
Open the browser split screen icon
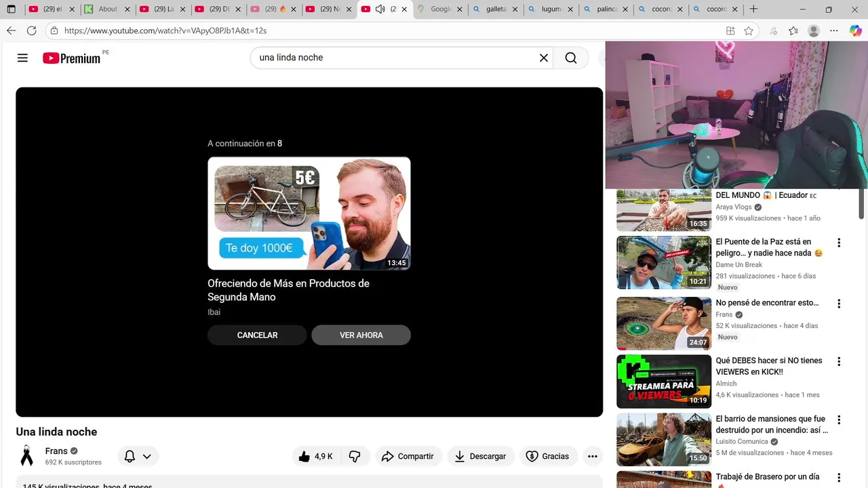coord(730,30)
